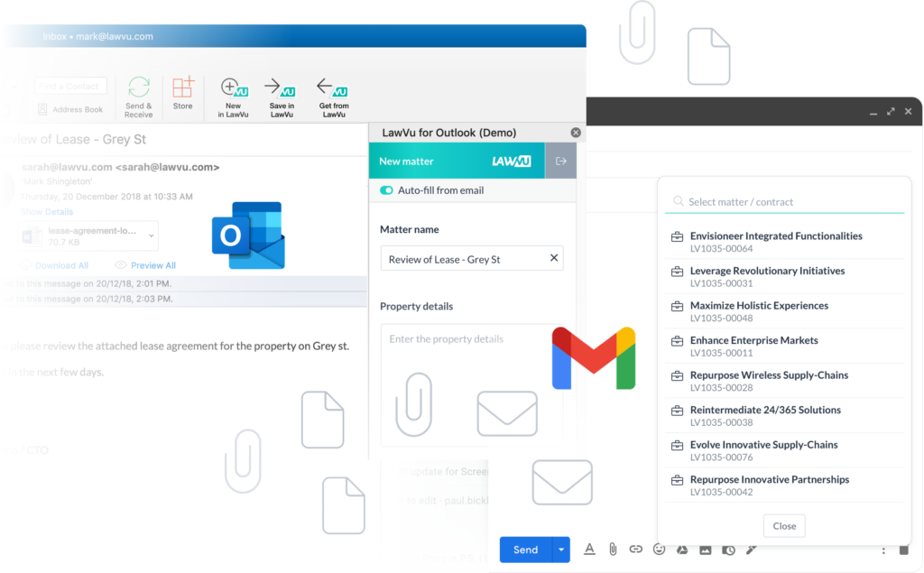The image size is (924, 573).
Task: Toggle Auto-fill from email switch
Action: click(386, 190)
